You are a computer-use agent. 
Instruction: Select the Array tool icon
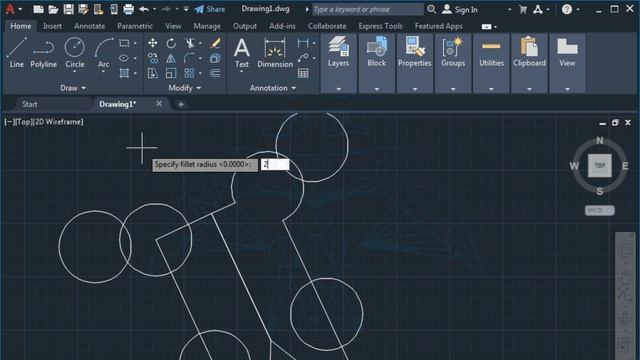[x=189, y=73]
